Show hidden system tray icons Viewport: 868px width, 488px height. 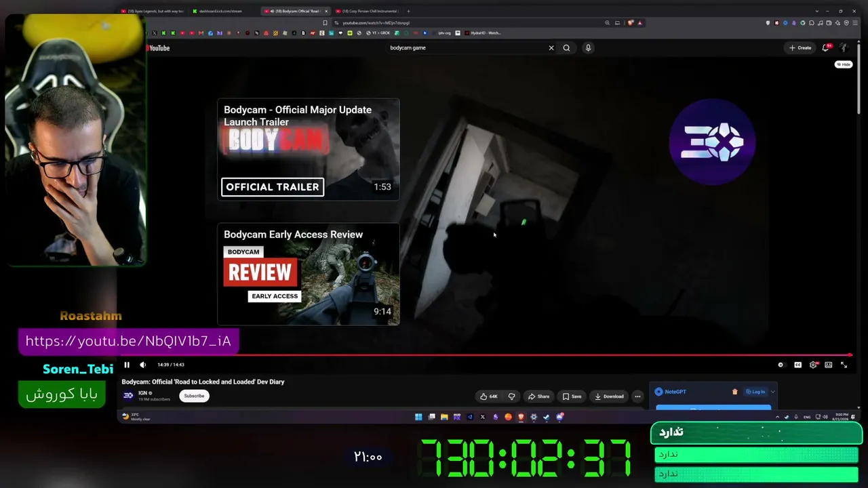point(778,417)
